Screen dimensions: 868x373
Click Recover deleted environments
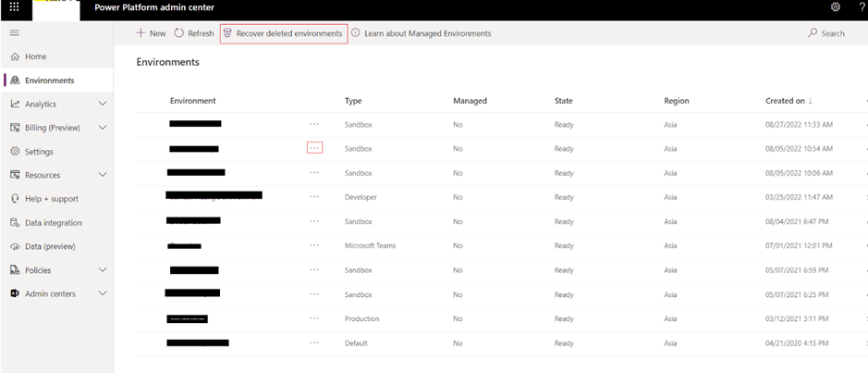coord(283,33)
